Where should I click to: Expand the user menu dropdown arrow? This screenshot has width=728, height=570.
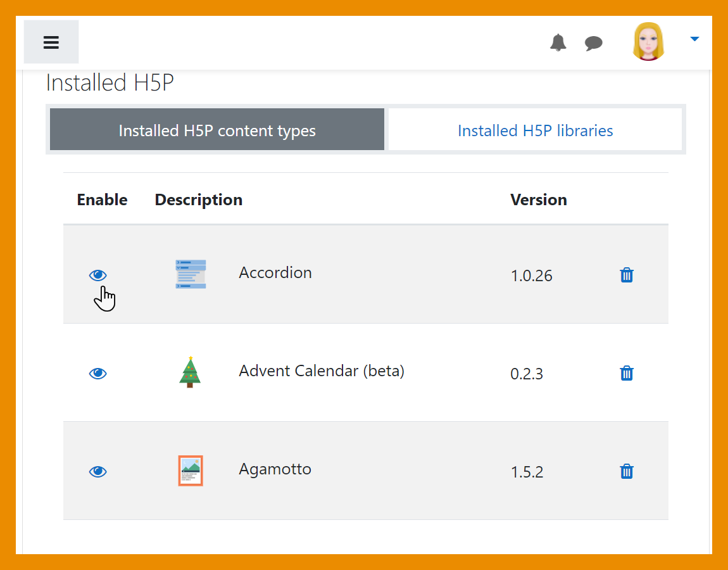click(x=694, y=39)
